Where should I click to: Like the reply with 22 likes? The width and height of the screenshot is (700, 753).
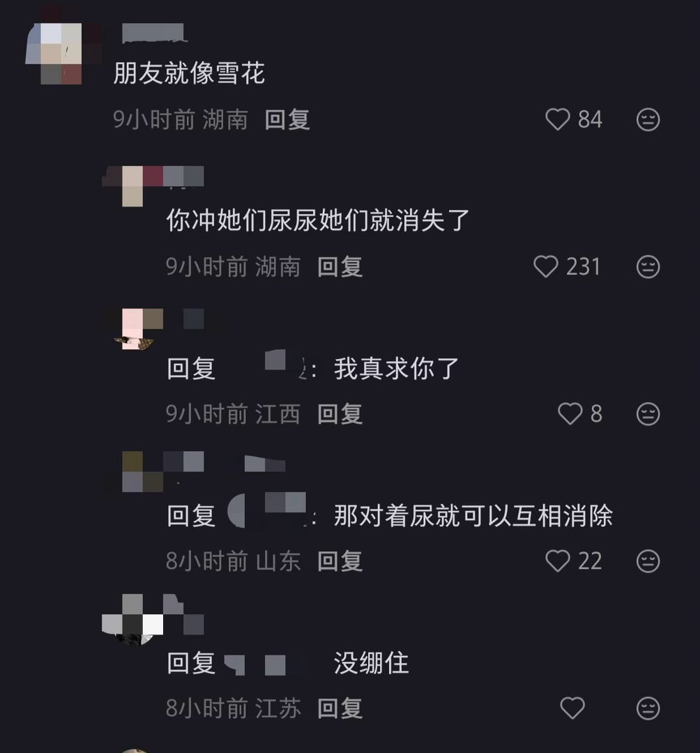(x=557, y=561)
